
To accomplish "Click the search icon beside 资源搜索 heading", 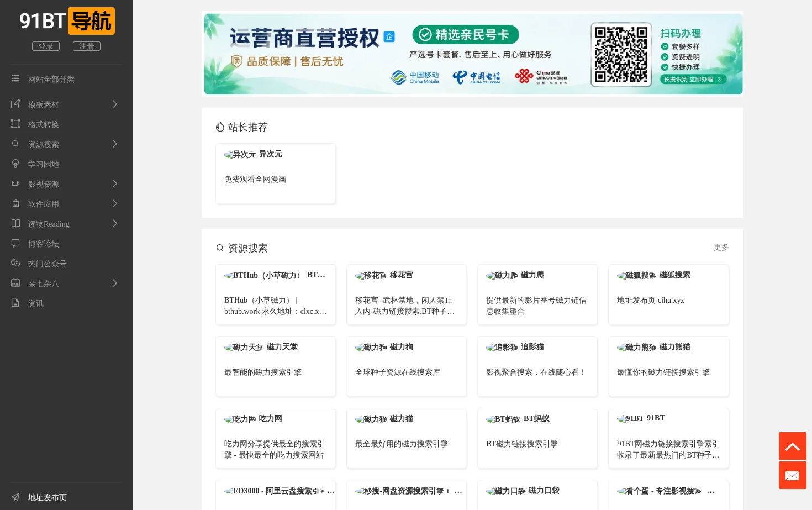I will 220,248.
